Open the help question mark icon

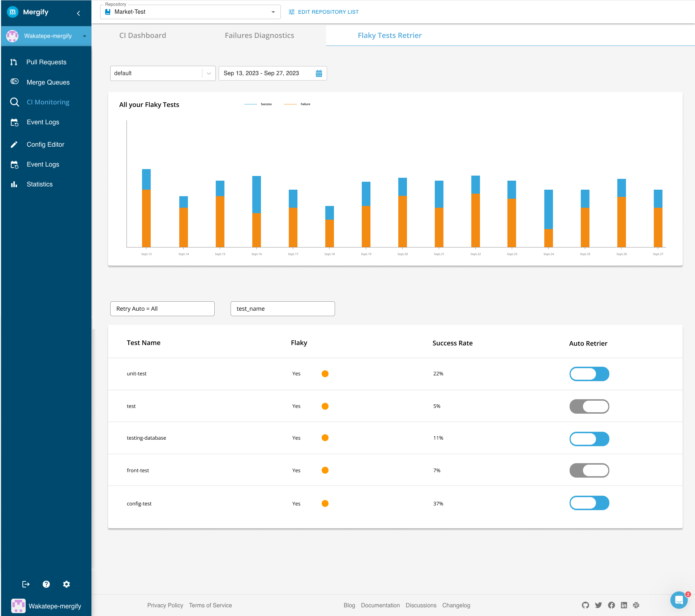tap(46, 584)
